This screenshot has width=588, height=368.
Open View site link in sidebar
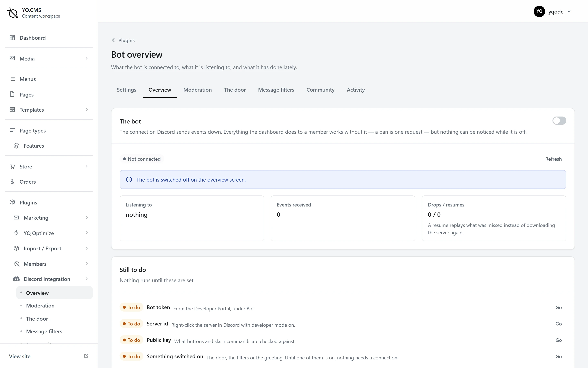pos(49,356)
